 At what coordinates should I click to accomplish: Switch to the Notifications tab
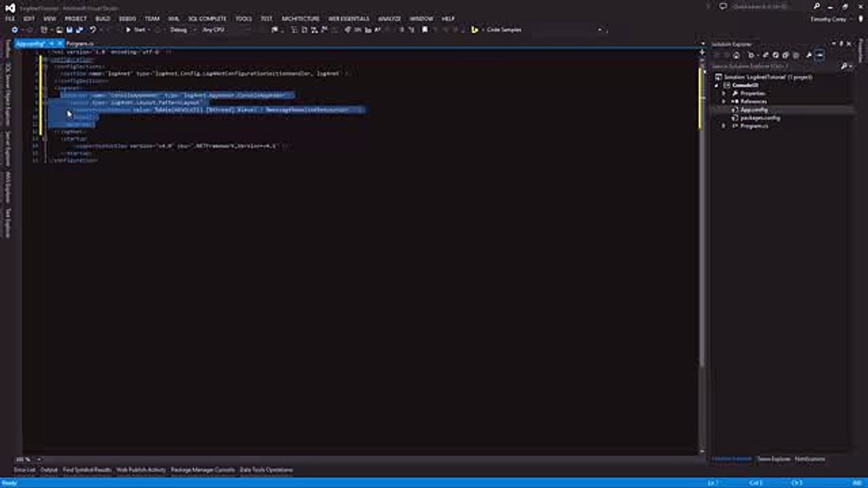(810, 459)
